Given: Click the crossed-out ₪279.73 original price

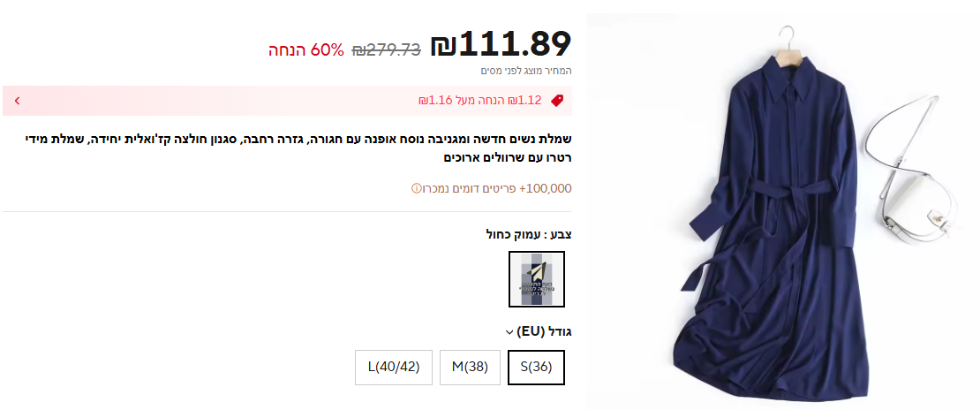Looking at the screenshot, I should (x=386, y=50).
